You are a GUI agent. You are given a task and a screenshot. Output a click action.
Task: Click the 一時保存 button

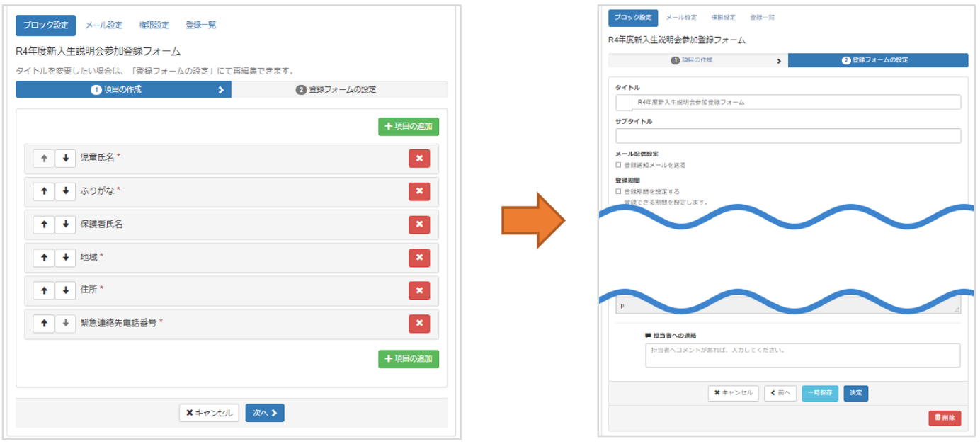(x=820, y=393)
